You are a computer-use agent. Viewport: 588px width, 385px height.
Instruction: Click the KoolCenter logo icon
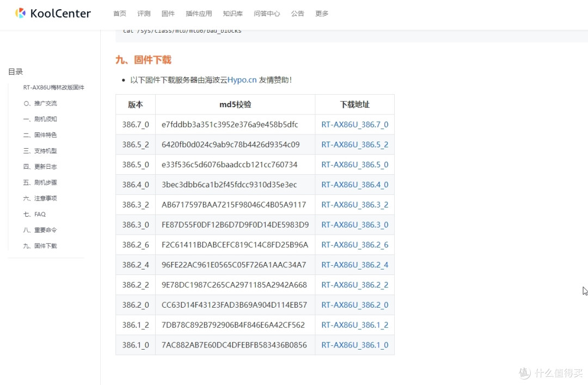tap(20, 13)
